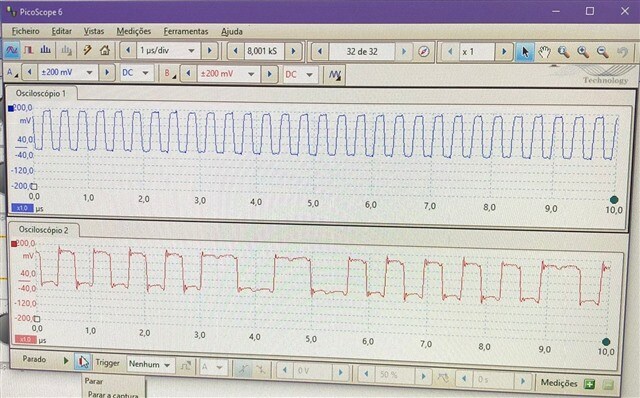The width and height of the screenshot is (640, 398).
Task: Click the home icon in toolbar
Action: coord(105,51)
